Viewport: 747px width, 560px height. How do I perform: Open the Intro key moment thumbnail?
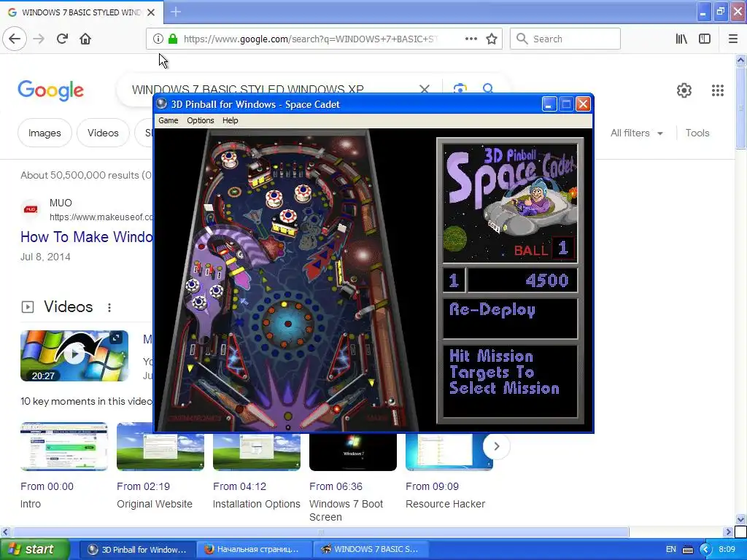64,446
